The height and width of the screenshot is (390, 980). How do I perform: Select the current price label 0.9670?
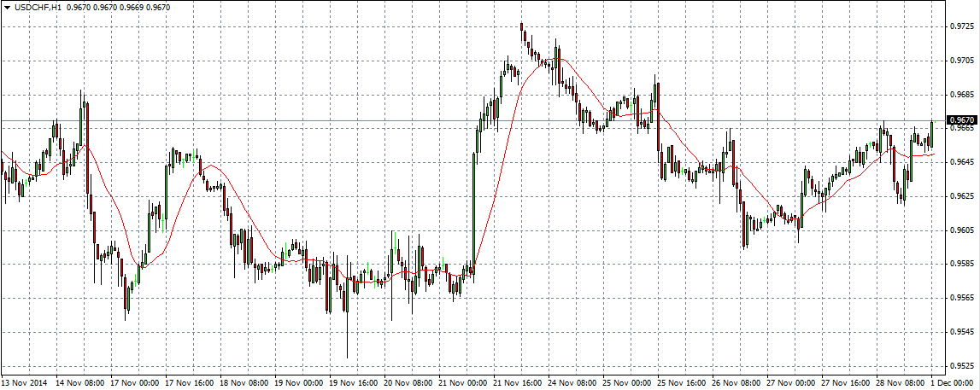point(961,120)
